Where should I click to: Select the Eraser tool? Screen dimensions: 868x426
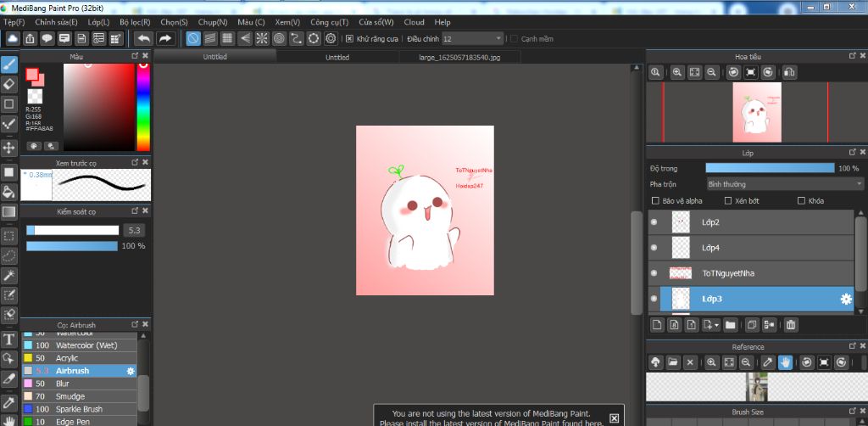coord(8,84)
